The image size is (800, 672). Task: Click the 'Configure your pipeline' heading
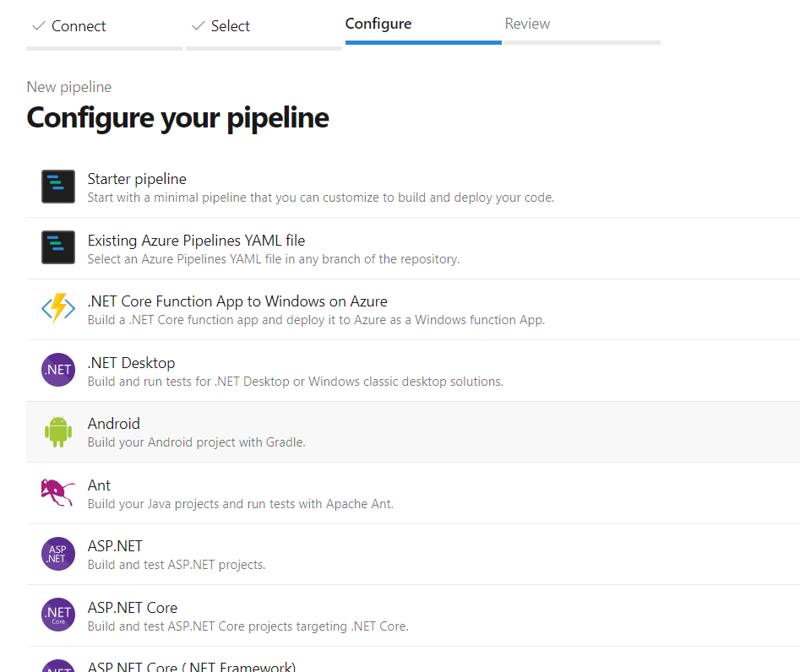177,118
